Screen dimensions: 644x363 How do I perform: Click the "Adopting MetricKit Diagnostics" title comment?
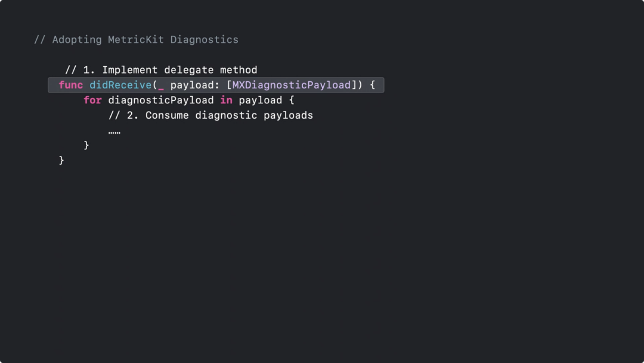click(x=136, y=40)
